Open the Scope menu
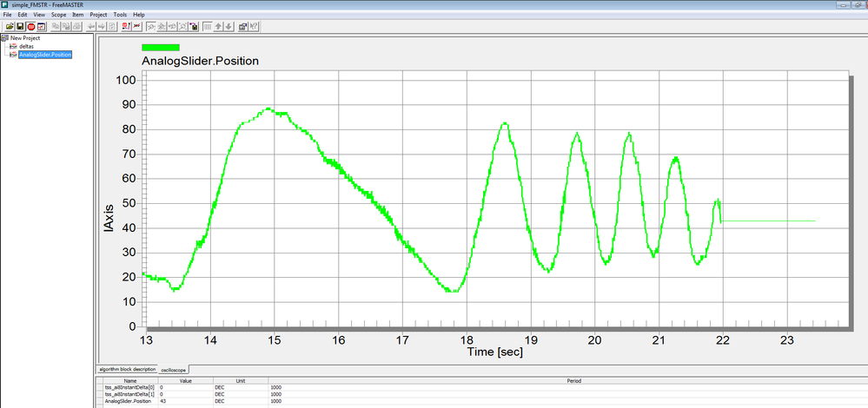Screen dimensions: 868x408 point(59,15)
